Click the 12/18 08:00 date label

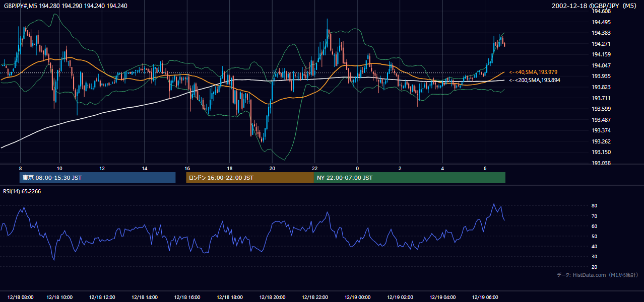(21, 297)
